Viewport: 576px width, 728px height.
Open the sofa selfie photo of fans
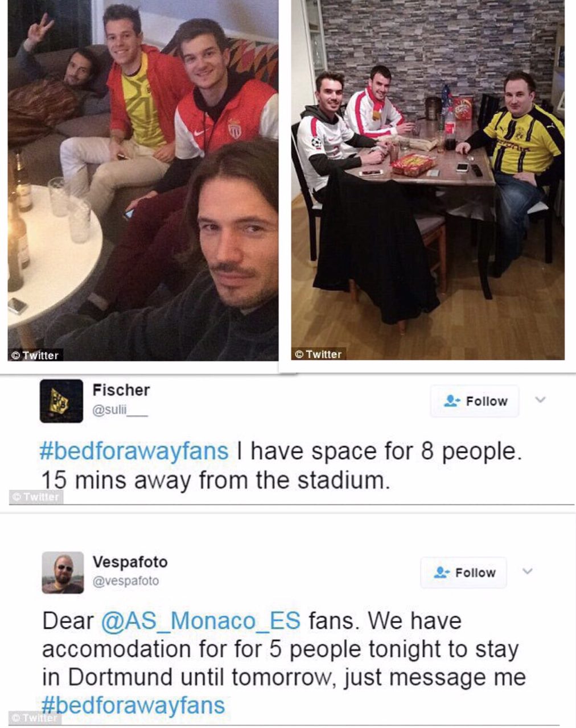(x=143, y=180)
